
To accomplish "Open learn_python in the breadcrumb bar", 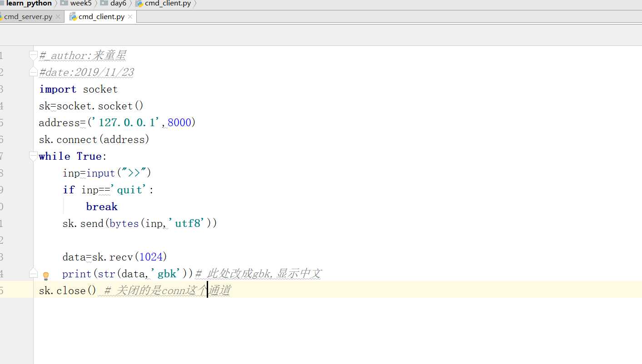I will (29, 3).
